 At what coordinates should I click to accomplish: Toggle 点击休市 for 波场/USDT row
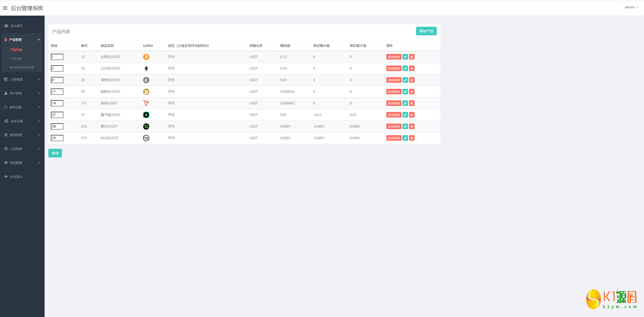[x=394, y=103]
